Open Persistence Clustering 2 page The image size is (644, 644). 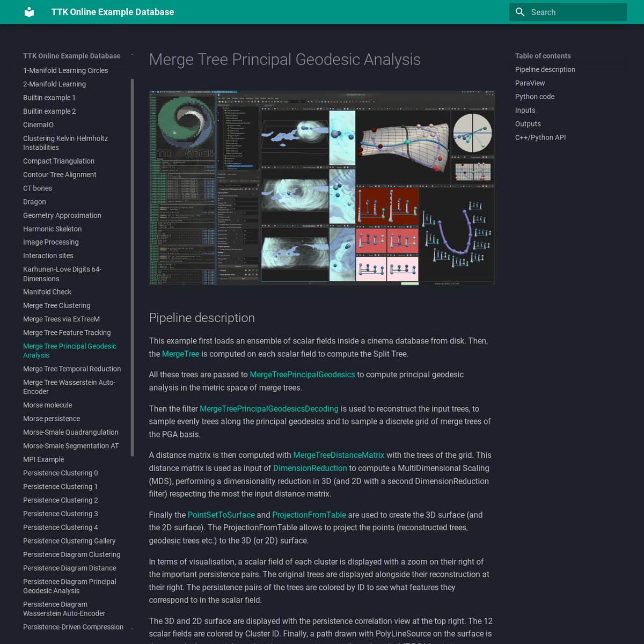pos(61,500)
